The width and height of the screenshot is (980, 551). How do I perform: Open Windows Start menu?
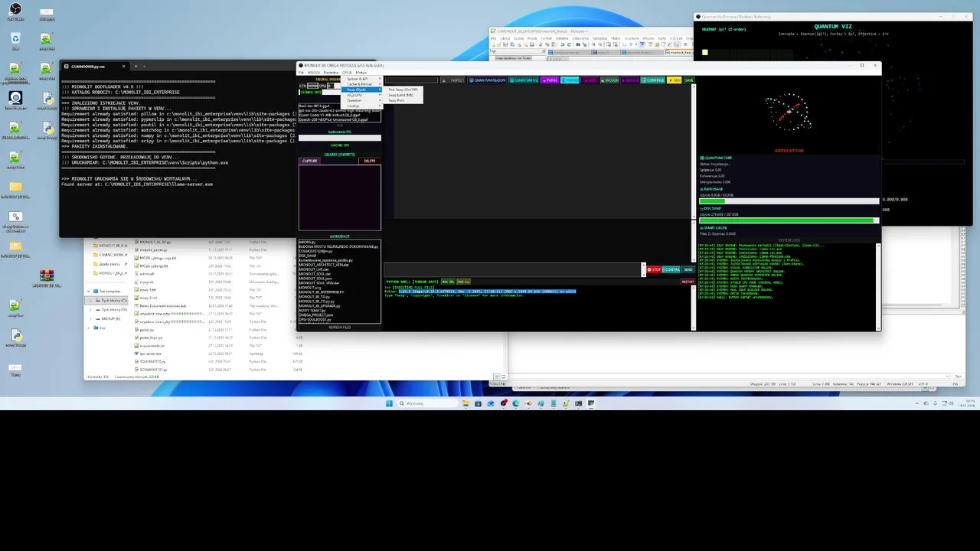(x=389, y=403)
